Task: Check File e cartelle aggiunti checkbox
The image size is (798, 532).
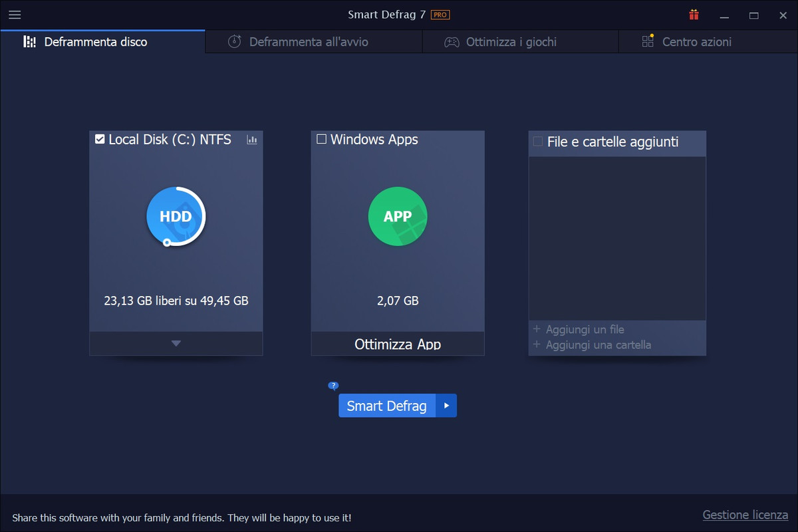Action: pos(538,142)
